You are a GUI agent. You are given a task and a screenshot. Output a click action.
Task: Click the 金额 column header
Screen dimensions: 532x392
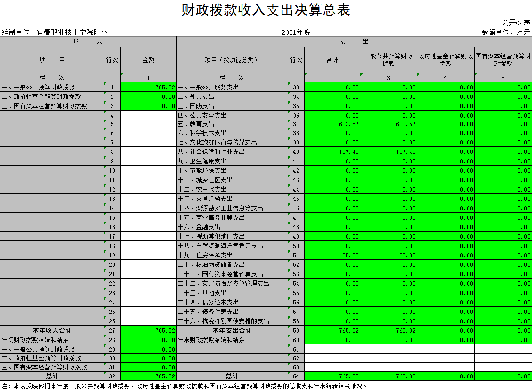[148, 60]
